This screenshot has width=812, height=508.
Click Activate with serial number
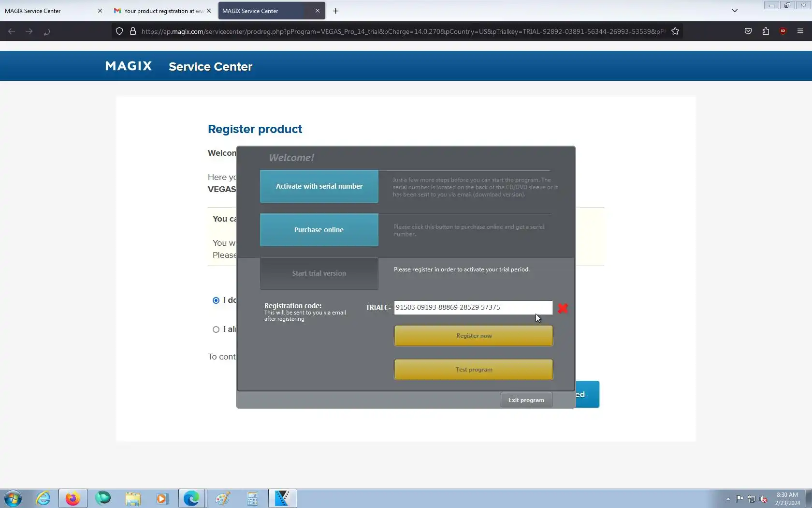(x=319, y=186)
